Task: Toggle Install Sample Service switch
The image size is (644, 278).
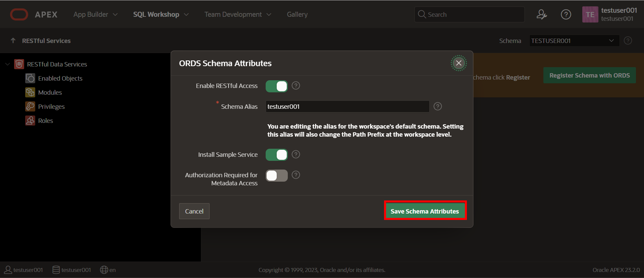Action: (277, 155)
